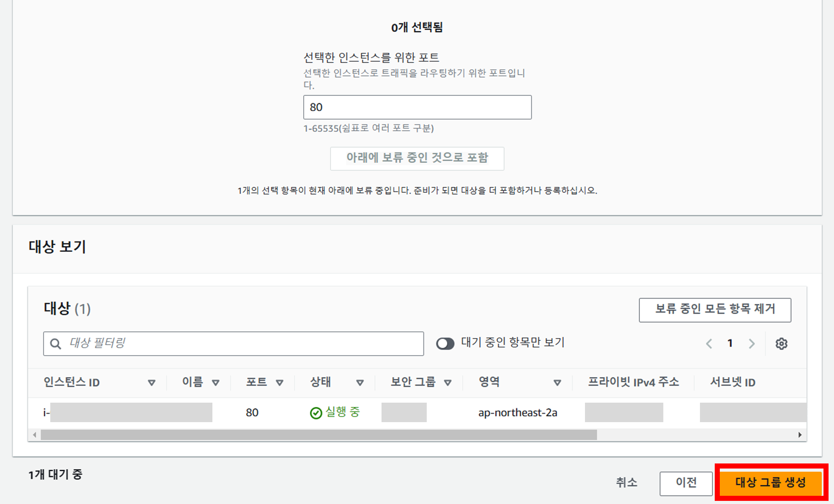Go to previous page chevron
The height and width of the screenshot is (504, 834).
(709, 344)
